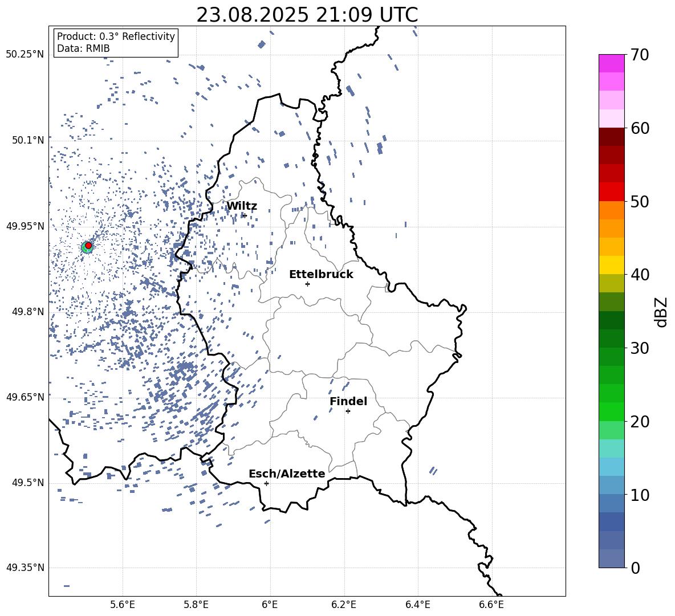Click the title 23.08.2025 21:09 UTC

coord(307,15)
